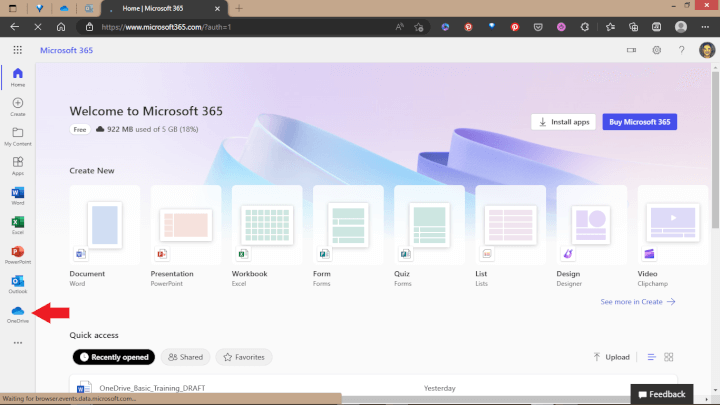The width and height of the screenshot is (720, 405).
Task: Open a new browser tab
Action: click(x=239, y=8)
